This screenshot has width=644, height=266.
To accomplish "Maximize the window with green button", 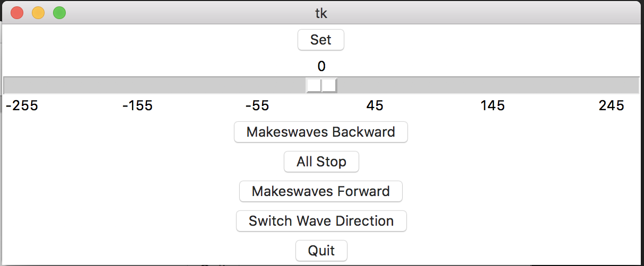I will (59, 13).
